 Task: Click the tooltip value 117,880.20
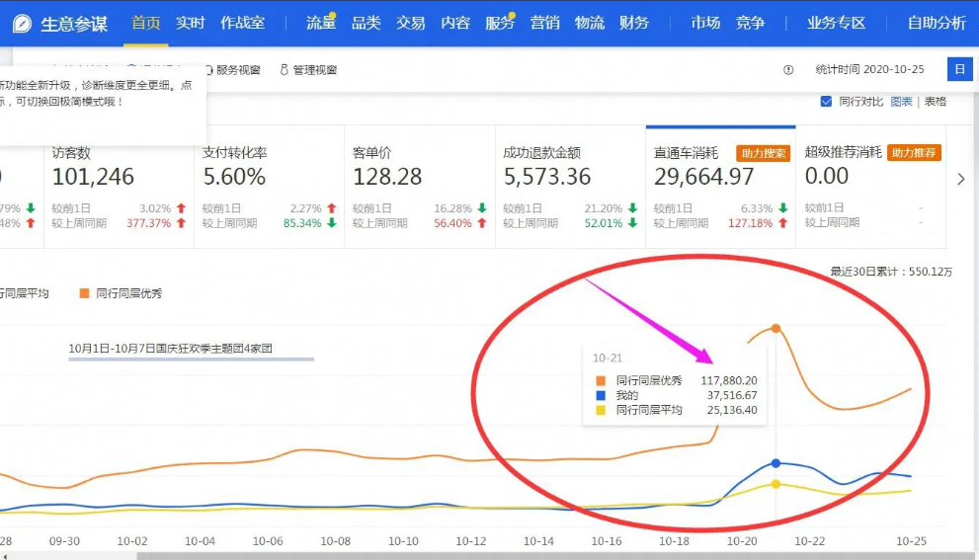click(729, 380)
